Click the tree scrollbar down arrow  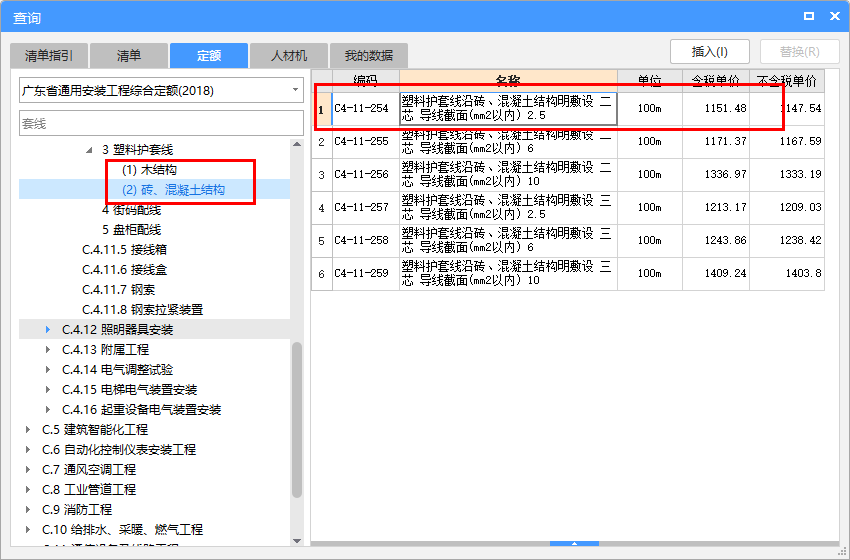pos(297,540)
